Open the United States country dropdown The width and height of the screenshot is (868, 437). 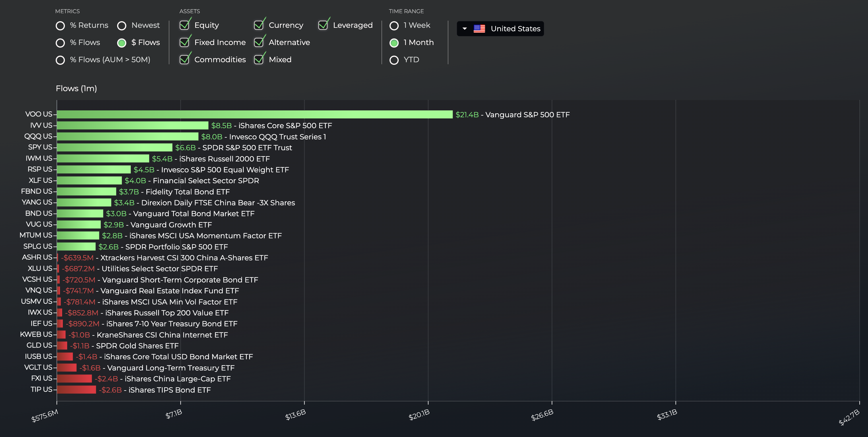pos(500,29)
